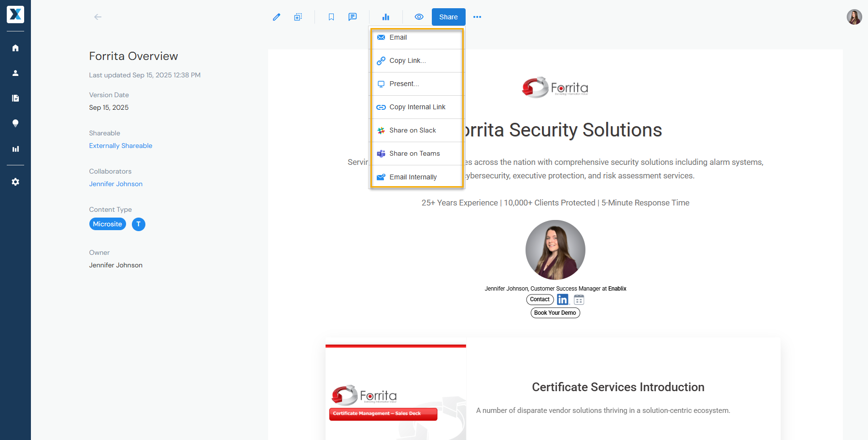Click the Certificate Services Introduction heading
The width and height of the screenshot is (868, 440).
point(618,387)
